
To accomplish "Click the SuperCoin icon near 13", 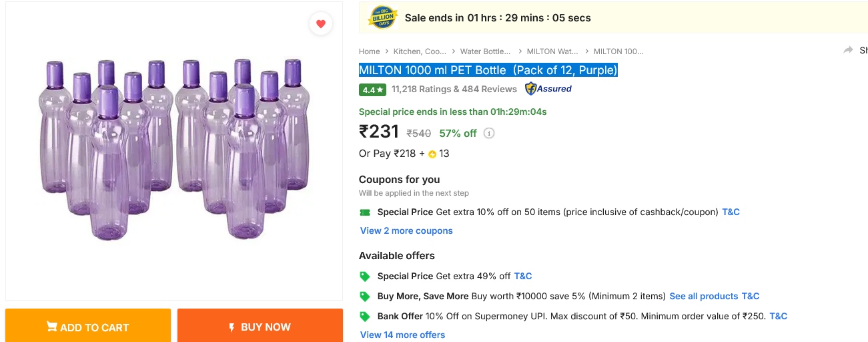I will pyautogui.click(x=432, y=154).
